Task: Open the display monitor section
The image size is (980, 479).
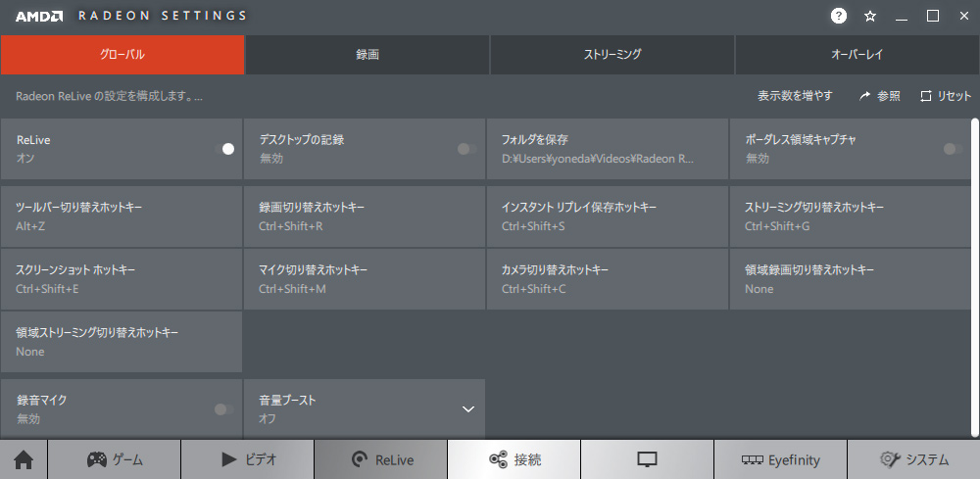Action: (x=648, y=460)
